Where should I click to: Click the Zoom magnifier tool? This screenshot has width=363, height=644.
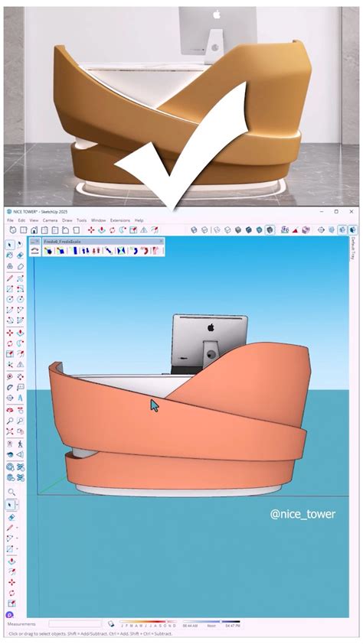point(10,421)
